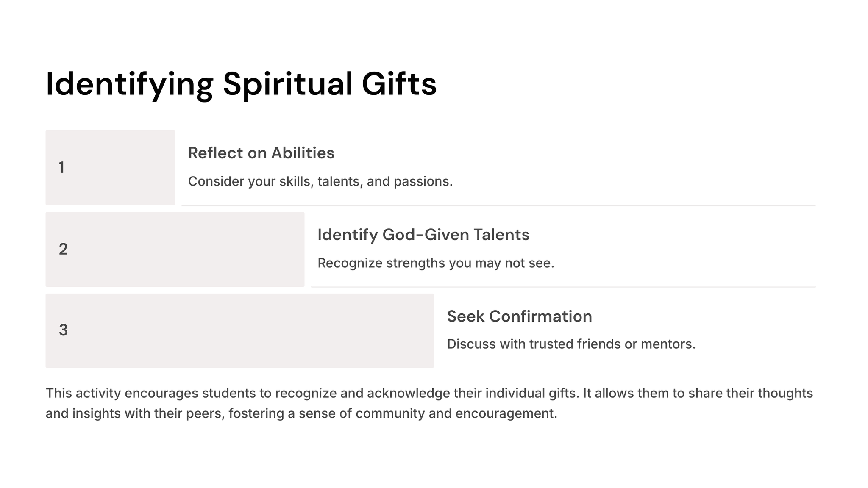Select the "Seek Confirmation" heading
Viewport: 868px width, 488px height.
pyautogui.click(x=519, y=316)
